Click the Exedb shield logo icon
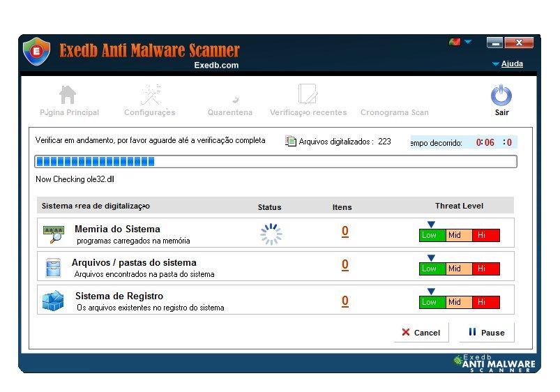560x392 pixels. point(36,52)
